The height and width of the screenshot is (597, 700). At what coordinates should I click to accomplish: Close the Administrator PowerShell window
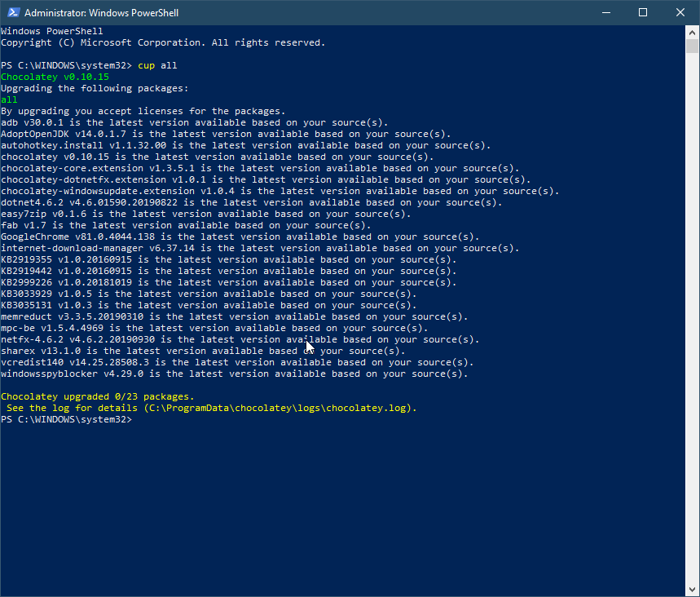tap(680, 12)
